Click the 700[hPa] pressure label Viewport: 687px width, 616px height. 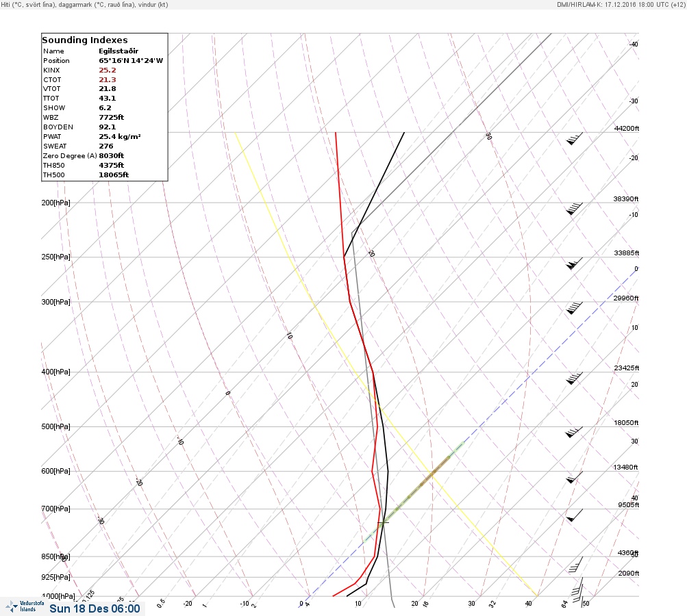[x=55, y=509]
